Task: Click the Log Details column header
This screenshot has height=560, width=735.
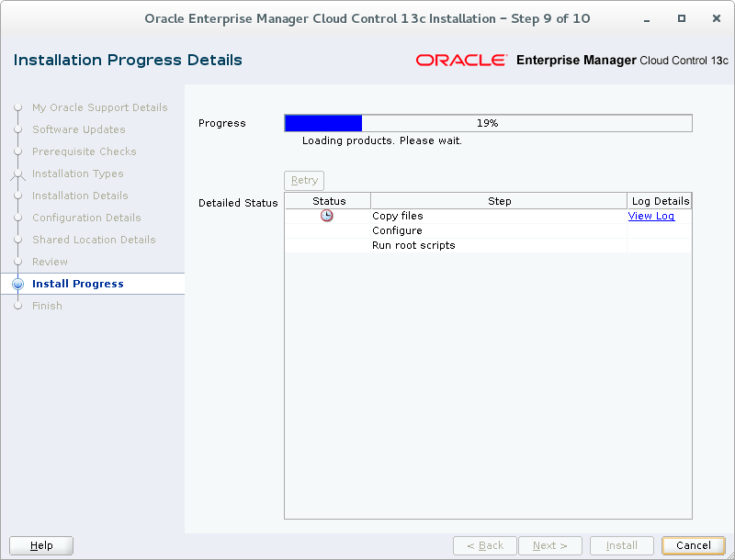Action: tap(660, 201)
